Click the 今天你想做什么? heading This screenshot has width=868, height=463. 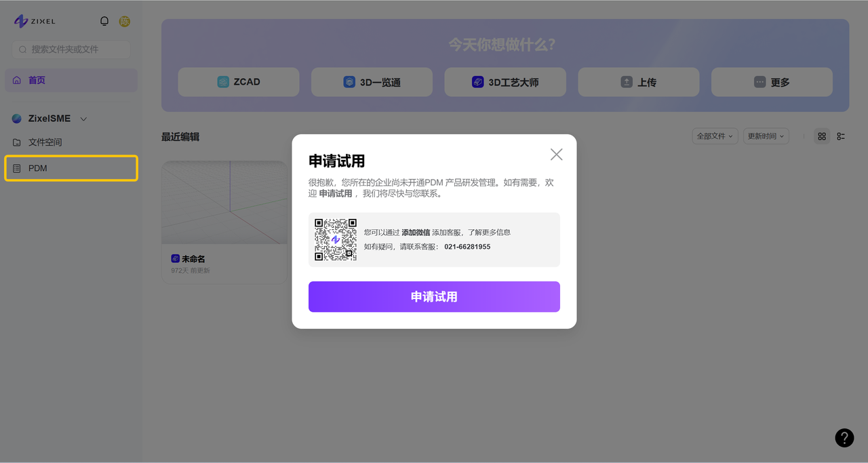[x=502, y=45]
